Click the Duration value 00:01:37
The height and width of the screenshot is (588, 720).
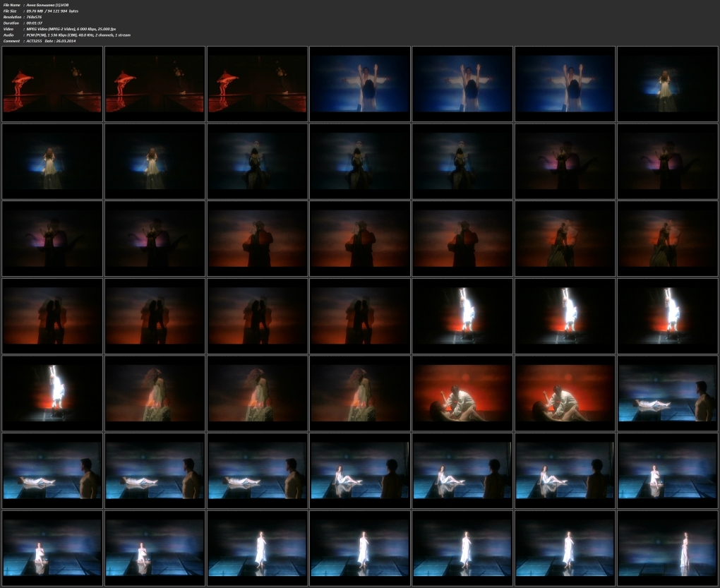pos(36,23)
